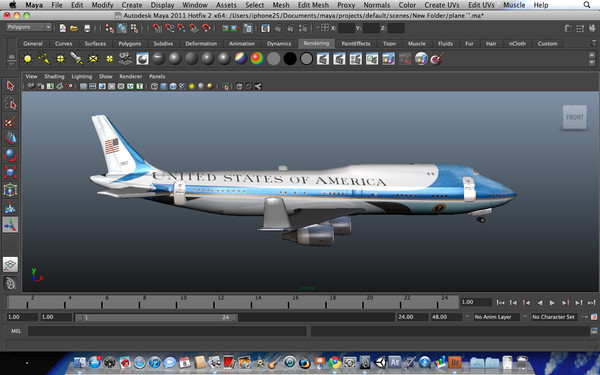Switch to the Polygons shelf tab
The image size is (600, 375).
click(x=130, y=44)
